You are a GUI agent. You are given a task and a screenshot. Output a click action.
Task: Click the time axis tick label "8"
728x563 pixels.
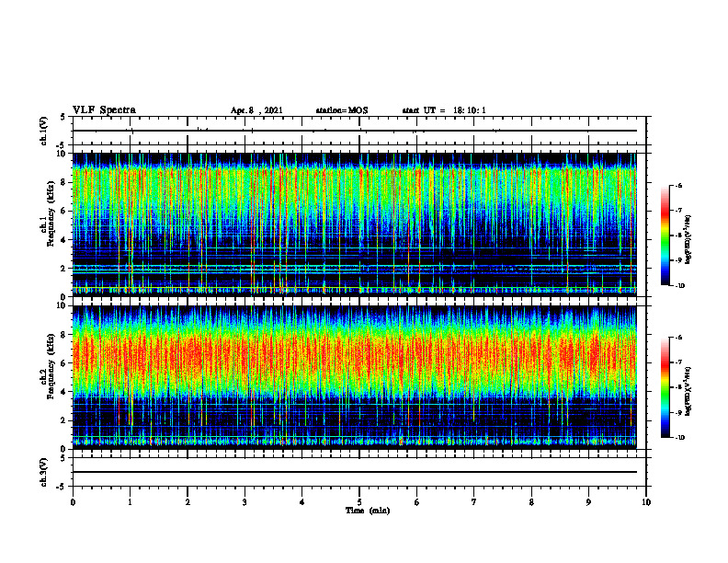coord(531,502)
